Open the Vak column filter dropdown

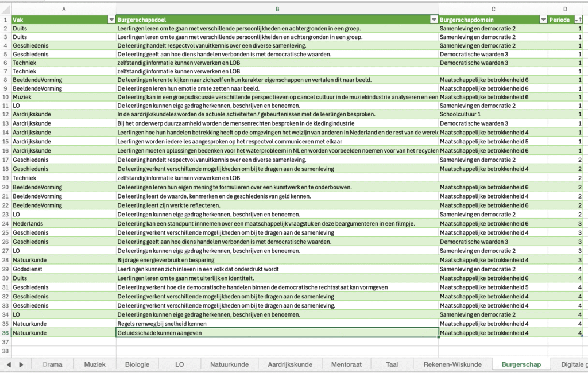point(111,20)
